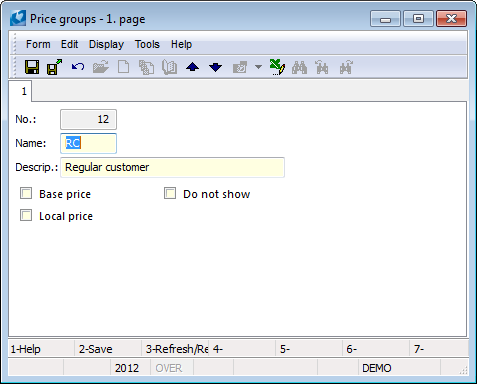Click the DEMO status bar cell
Screen dimensions: 477x384
click(x=399, y=368)
